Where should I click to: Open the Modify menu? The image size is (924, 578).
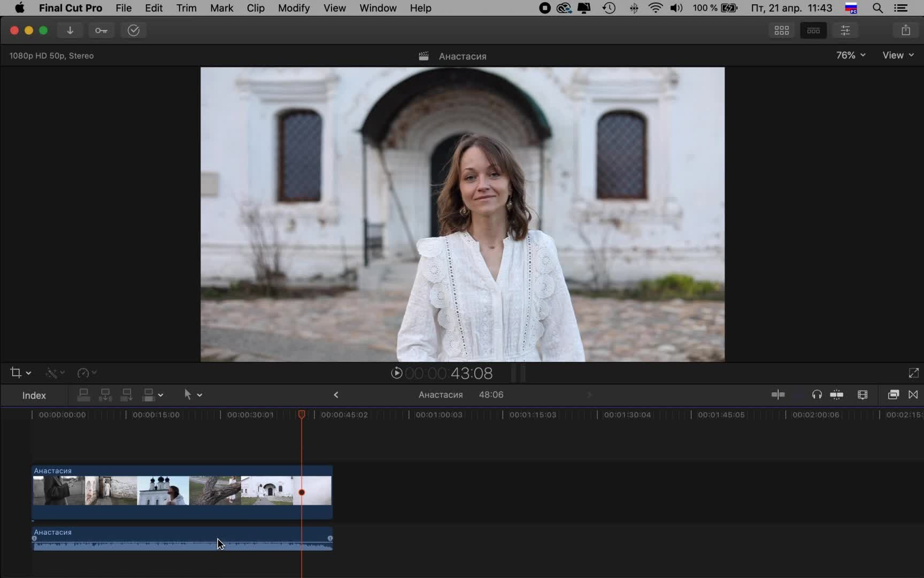(294, 8)
